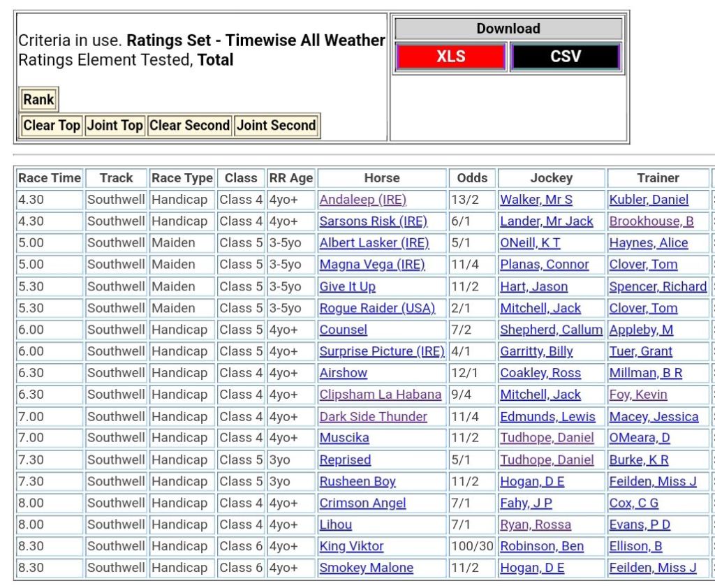715x588 pixels.
Task: Click the black CSV download button
Action: click(565, 57)
